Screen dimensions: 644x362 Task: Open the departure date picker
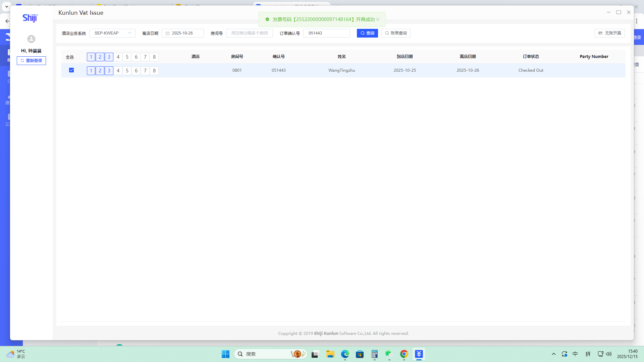click(183, 33)
